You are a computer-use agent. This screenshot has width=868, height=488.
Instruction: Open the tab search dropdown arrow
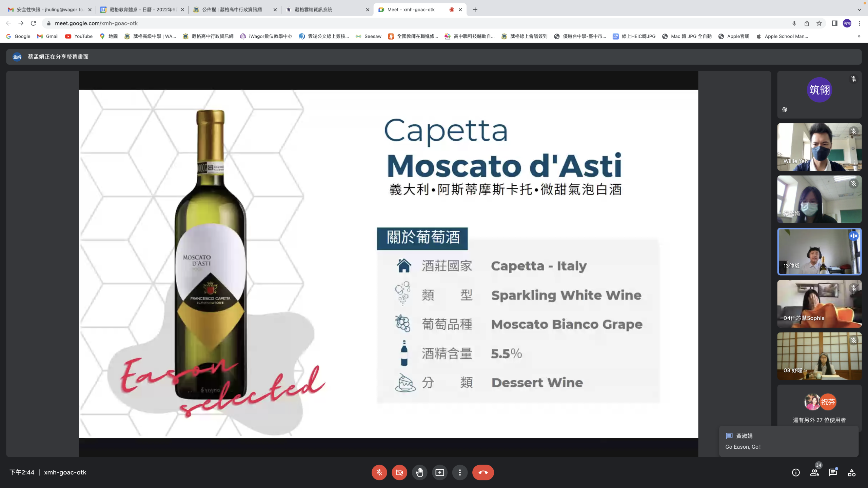coord(859,9)
